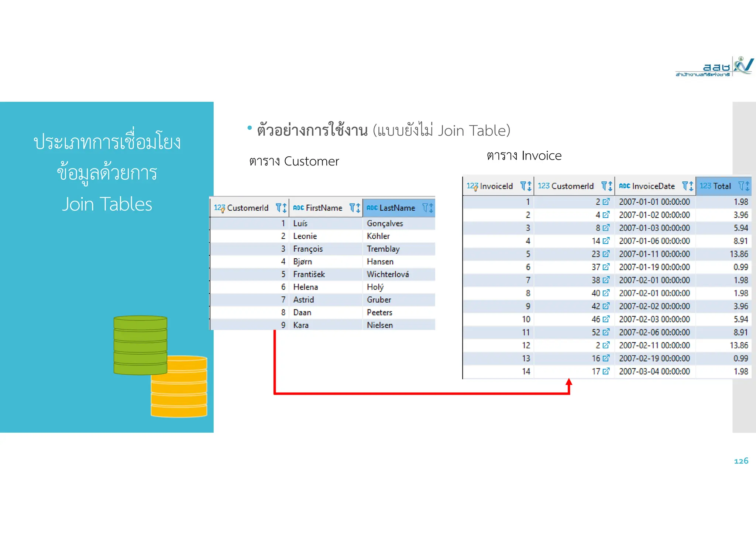
Task: Click the last name cell 'Gruber'
Action: tap(399, 300)
